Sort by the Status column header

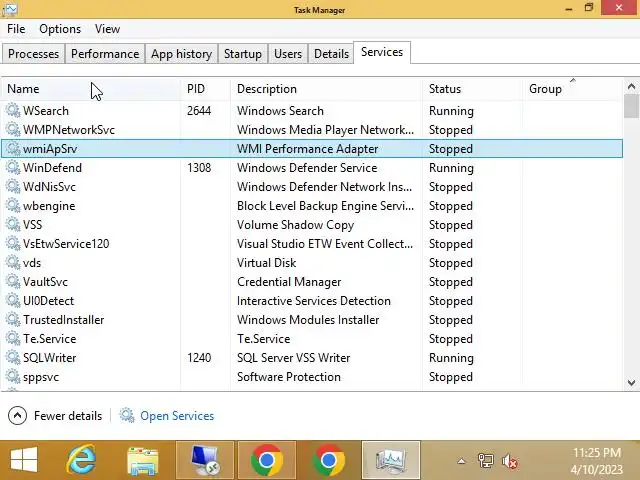473,89
